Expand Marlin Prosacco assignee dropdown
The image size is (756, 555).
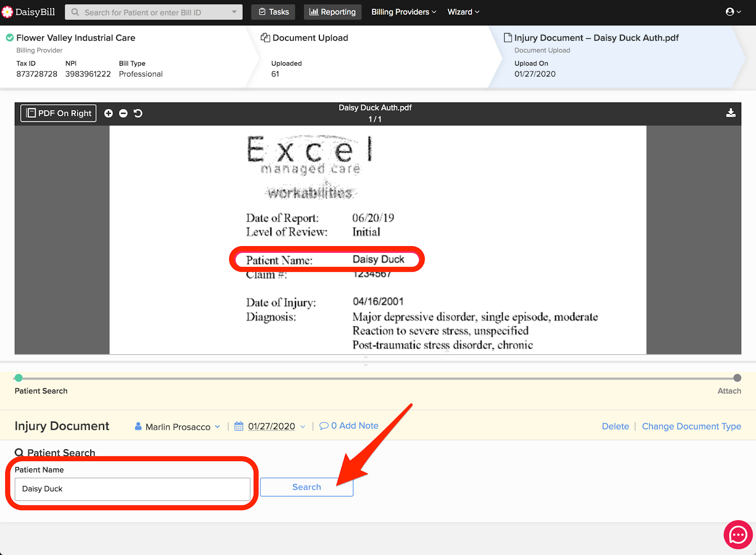click(217, 427)
